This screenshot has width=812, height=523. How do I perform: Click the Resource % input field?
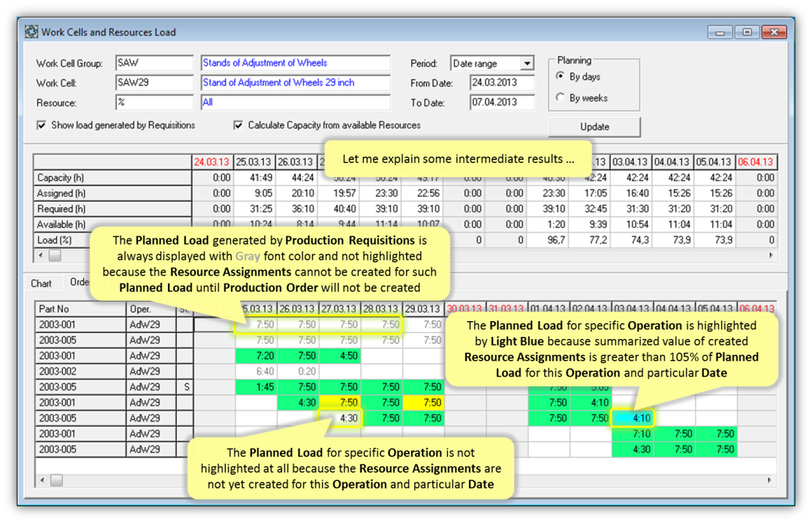click(x=155, y=102)
